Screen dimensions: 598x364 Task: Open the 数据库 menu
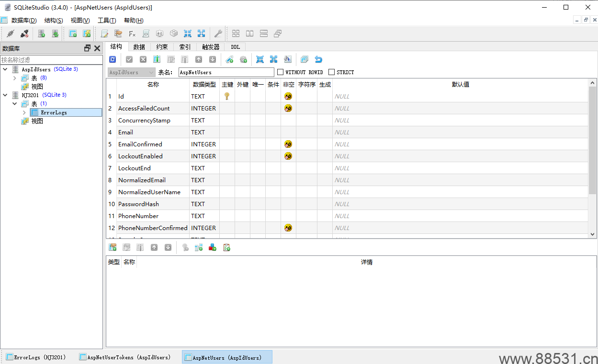click(x=24, y=20)
